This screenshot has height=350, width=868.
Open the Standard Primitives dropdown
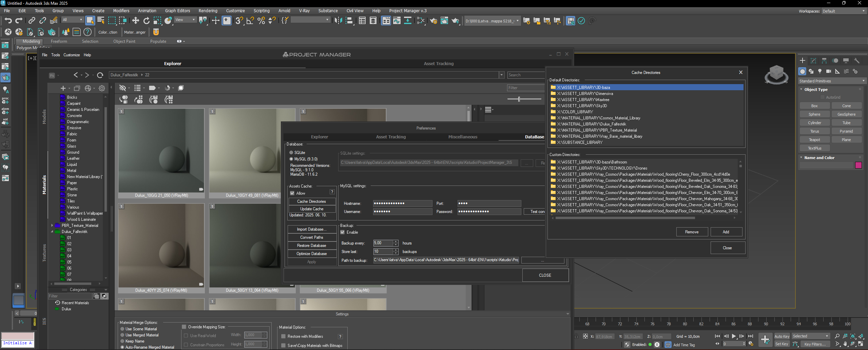832,81
